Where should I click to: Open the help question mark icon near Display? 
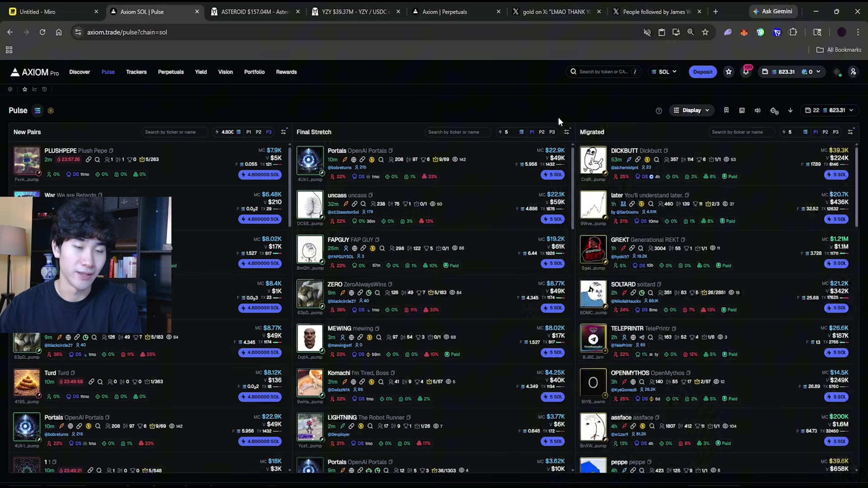659,111
